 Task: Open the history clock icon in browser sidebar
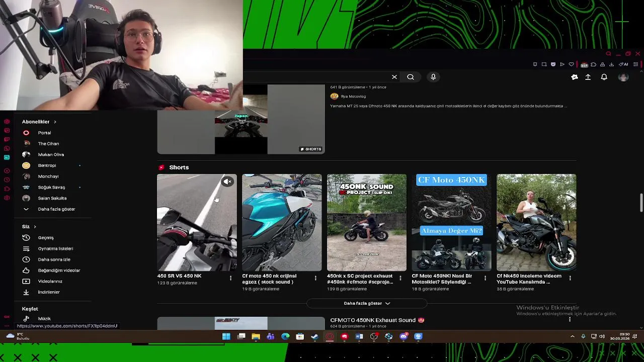tap(7, 179)
